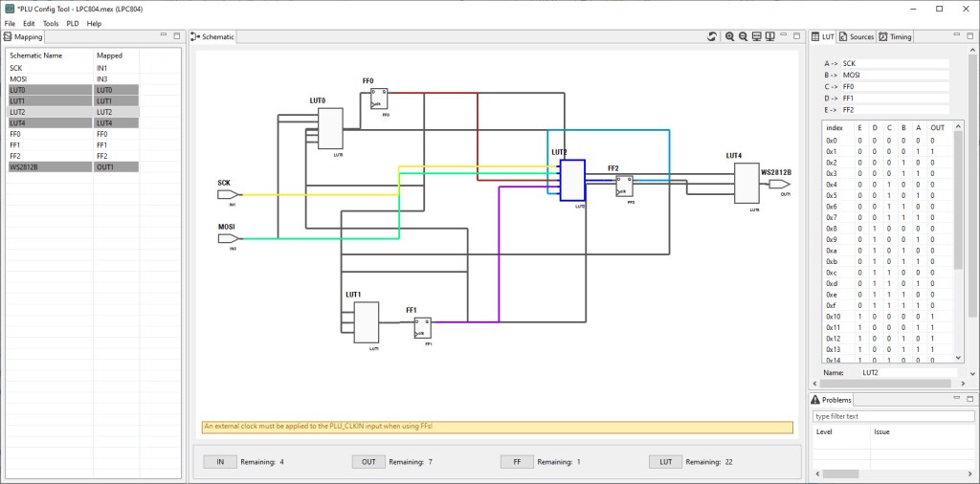Click the LUT4 block in the schematic
This screenshot has height=484, width=980.
click(746, 183)
